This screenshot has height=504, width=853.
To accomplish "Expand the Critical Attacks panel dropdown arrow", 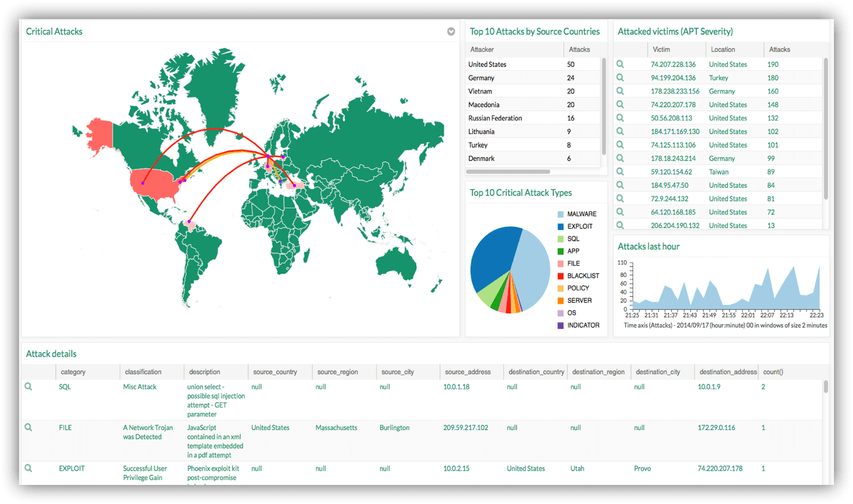I will (x=451, y=32).
